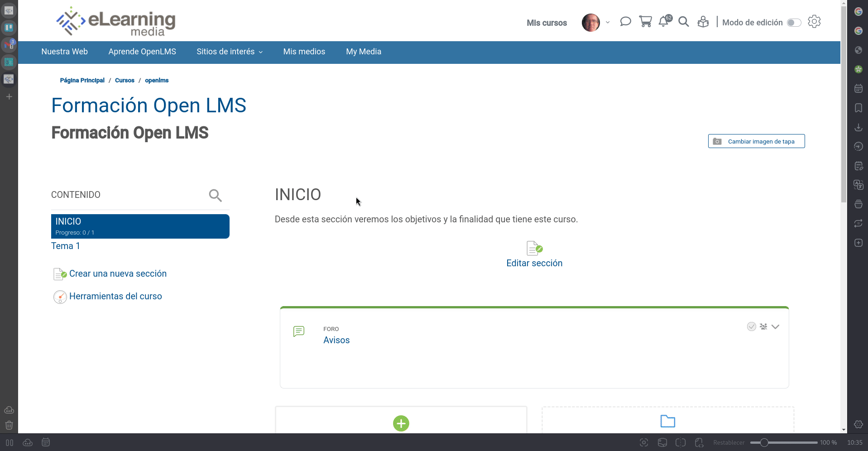Viewport: 868px width, 451px height.
Task: Click the zoom slider in the status bar
Action: [784, 442]
